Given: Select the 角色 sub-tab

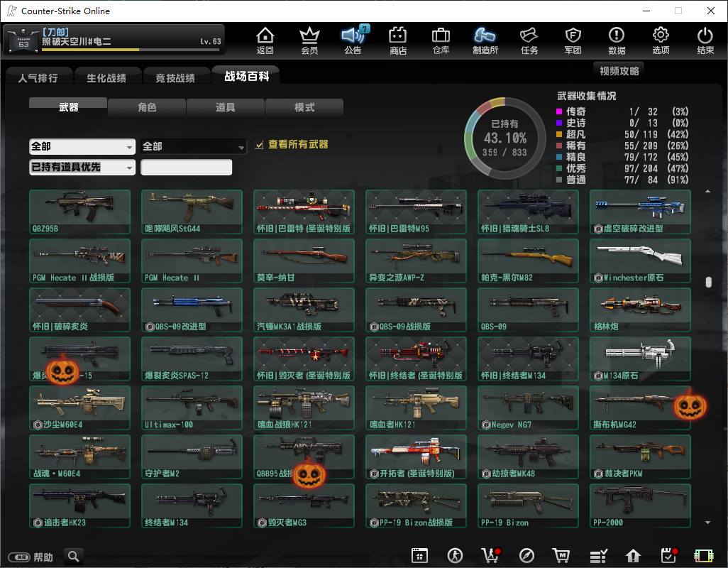Looking at the screenshot, I should [x=147, y=107].
